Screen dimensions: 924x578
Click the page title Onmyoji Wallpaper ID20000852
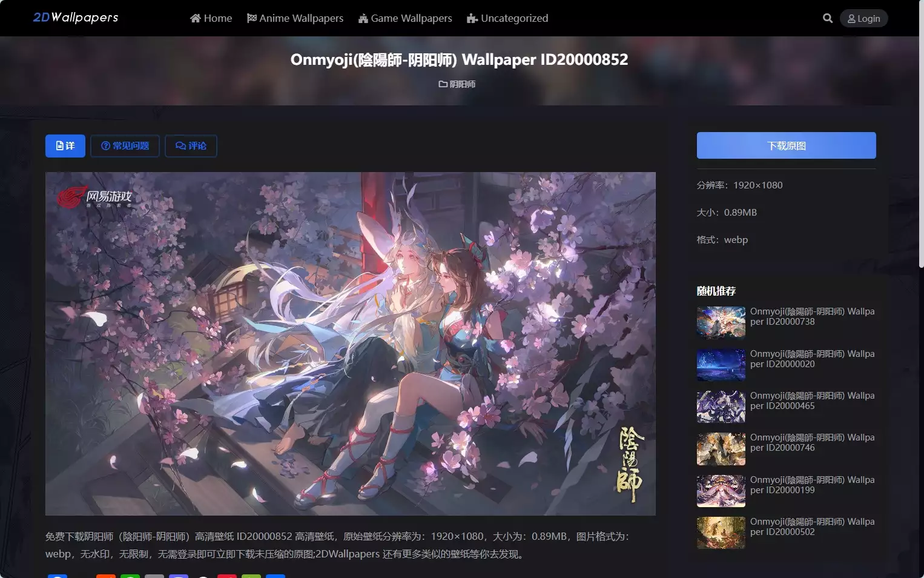pyautogui.click(x=460, y=59)
